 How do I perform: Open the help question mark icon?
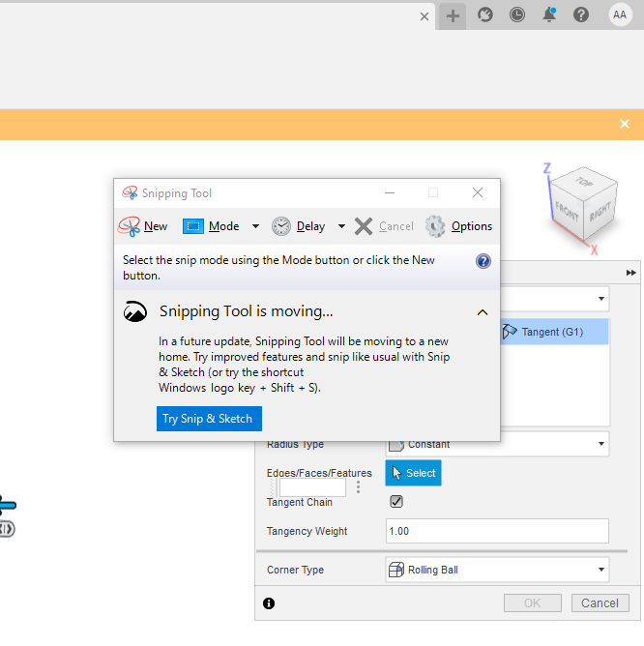581,15
